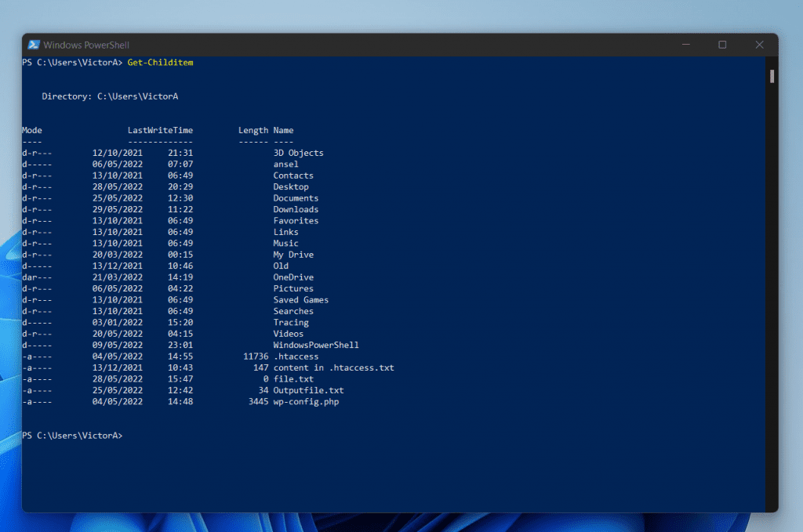
Task: Click the 'Saved Games' folder name
Action: [x=301, y=300]
